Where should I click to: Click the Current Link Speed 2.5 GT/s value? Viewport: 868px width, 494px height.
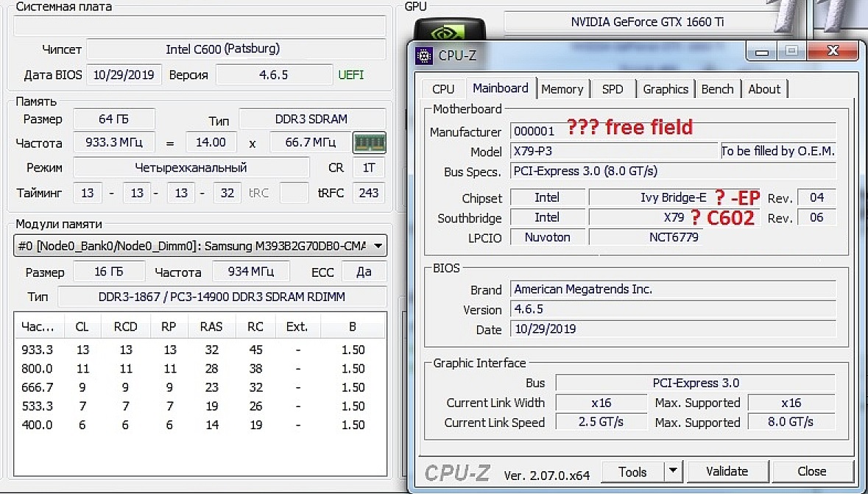(601, 423)
